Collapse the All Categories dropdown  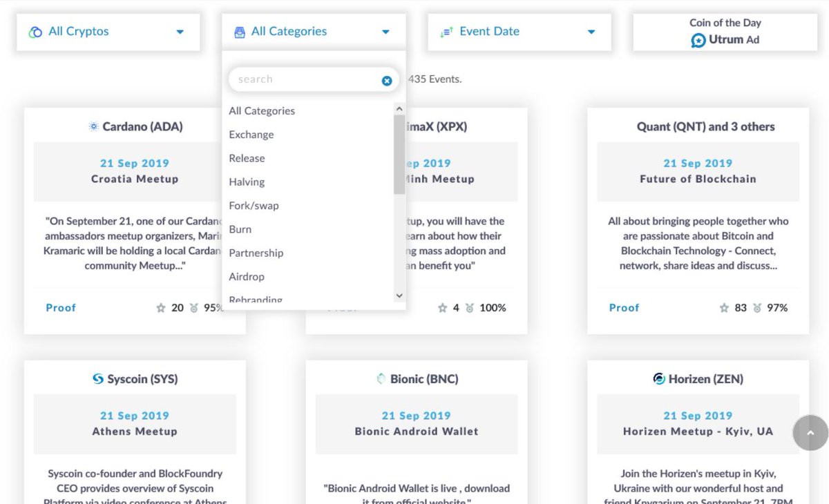coord(314,32)
